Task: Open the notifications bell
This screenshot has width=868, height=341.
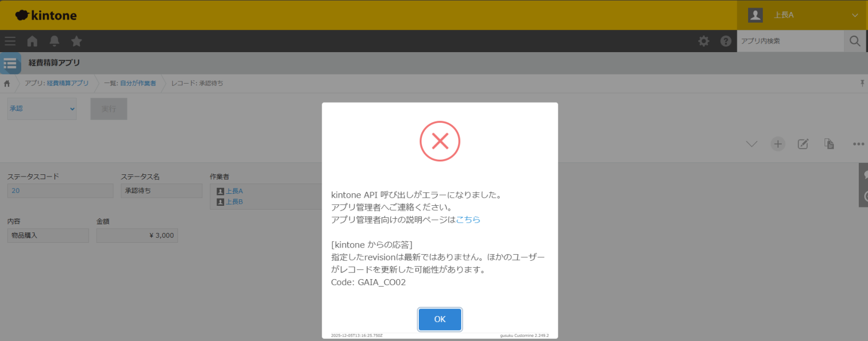Action: (x=54, y=41)
